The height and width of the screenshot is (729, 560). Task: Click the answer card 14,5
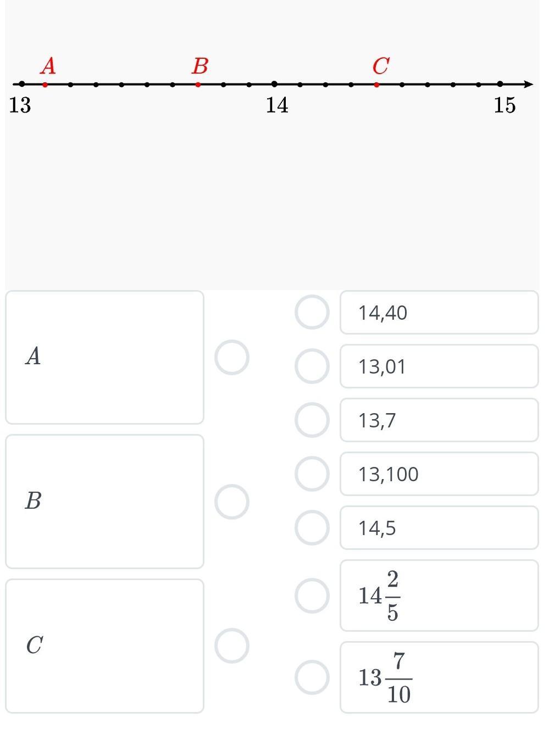(439, 528)
